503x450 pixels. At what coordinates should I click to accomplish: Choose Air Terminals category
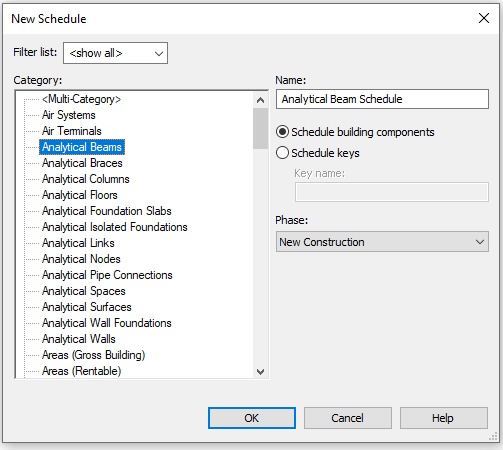pyautogui.click(x=72, y=131)
